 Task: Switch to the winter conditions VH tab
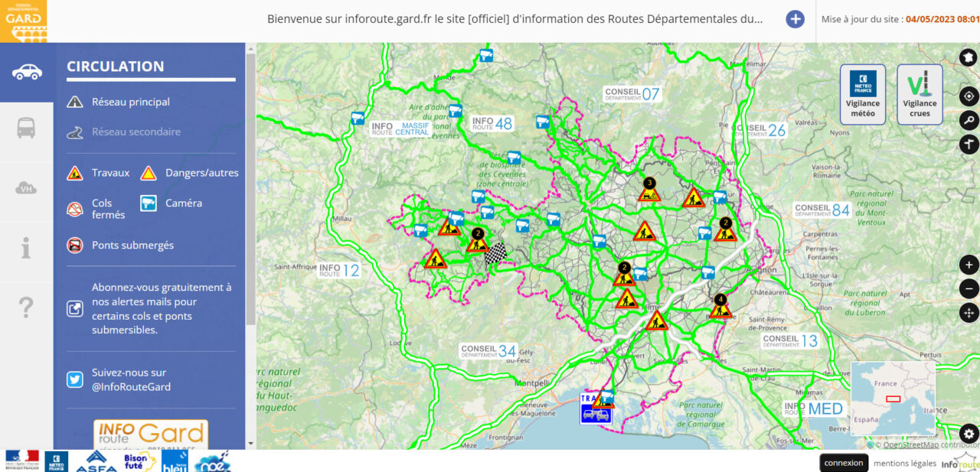click(26, 188)
